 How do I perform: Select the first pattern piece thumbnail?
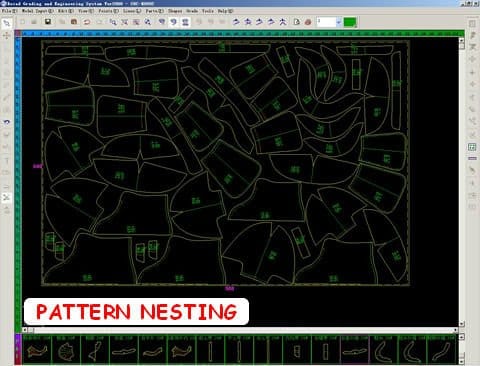tap(37, 350)
